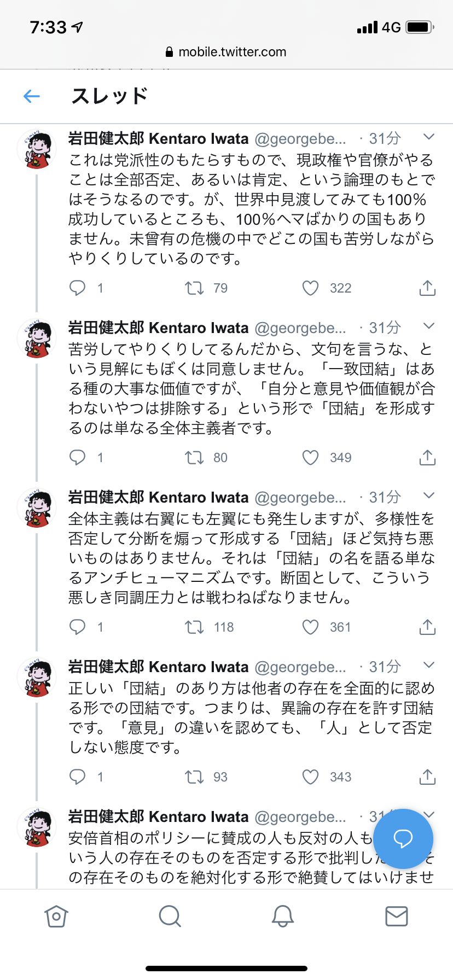Viewport: 453px width, 980px height.
Task: Expand the options chevron on the first tweet
Action: coord(429,137)
